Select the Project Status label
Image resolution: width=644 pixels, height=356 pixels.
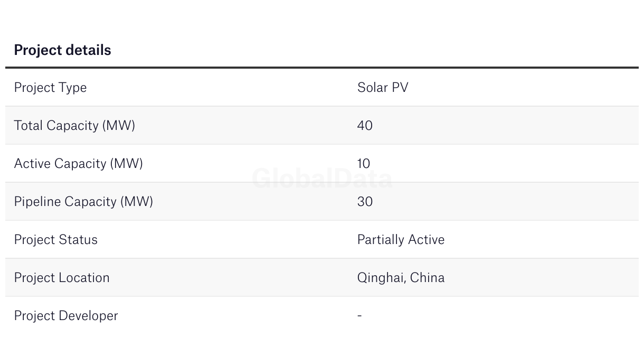pyautogui.click(x=55, y=239)
